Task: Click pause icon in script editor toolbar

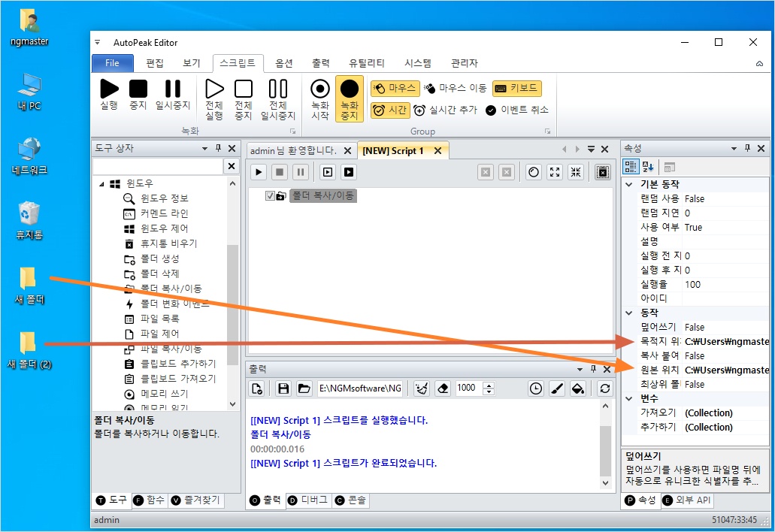Action: (x=300, y=172)
